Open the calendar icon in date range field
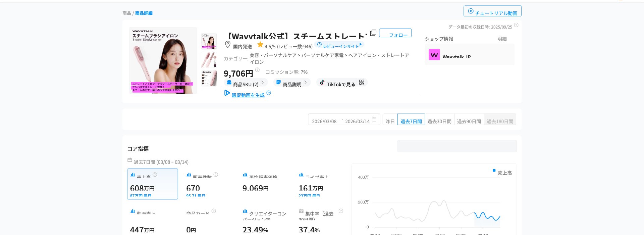The height and width of the screenshot is (235, 644). point(374,119)
